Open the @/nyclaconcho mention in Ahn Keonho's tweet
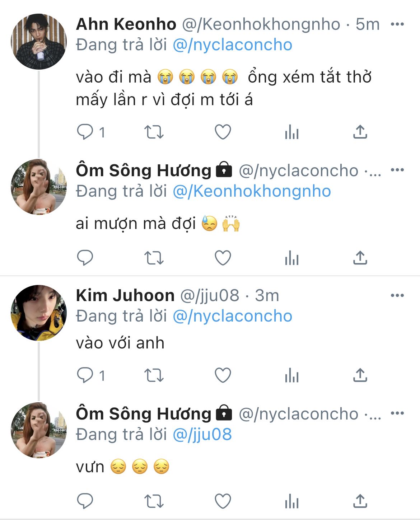 [232, 45]
